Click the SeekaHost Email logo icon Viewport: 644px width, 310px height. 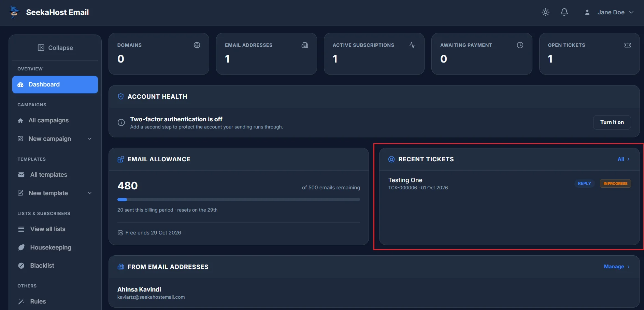tap(14, 12)
